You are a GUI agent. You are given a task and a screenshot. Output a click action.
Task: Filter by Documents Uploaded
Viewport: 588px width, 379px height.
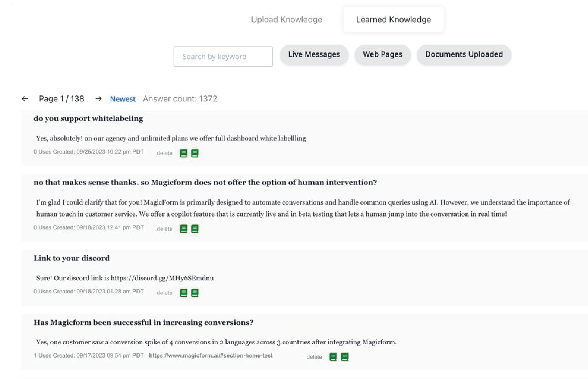pyautogui.click(x=464, y=54)
